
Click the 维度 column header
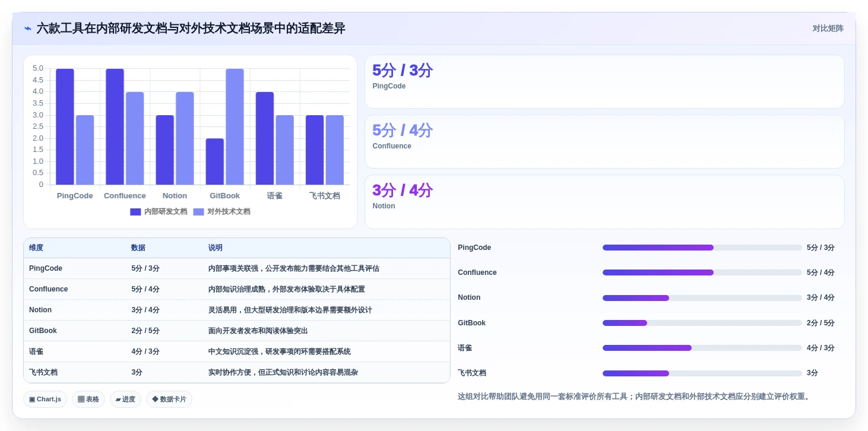(x=36, y=248)
